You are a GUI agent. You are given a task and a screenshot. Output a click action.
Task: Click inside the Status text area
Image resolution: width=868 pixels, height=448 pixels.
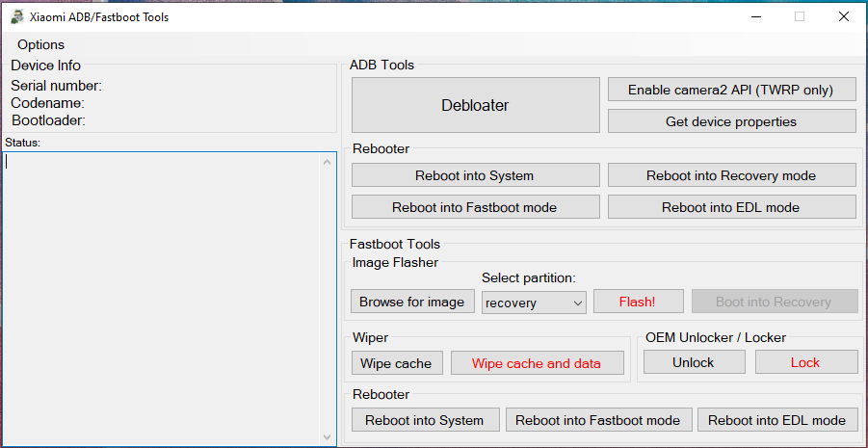(x=161, y=299)
